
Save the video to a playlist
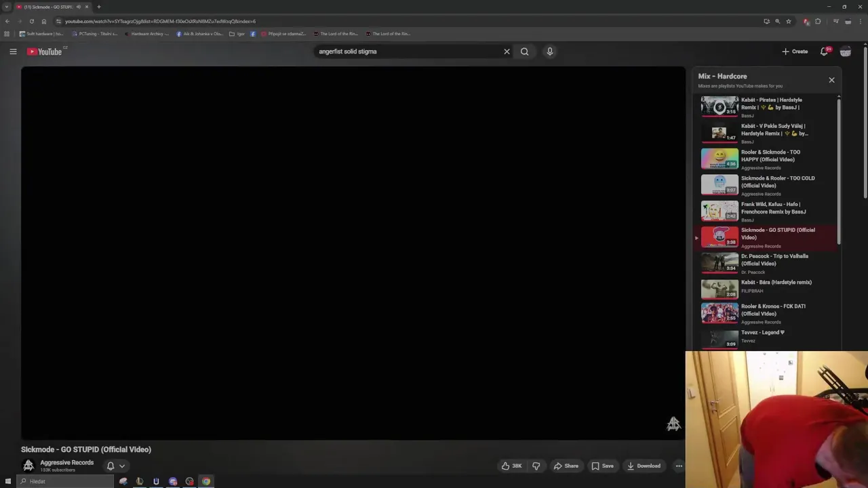pyautogui.click(x=603, y=466)
